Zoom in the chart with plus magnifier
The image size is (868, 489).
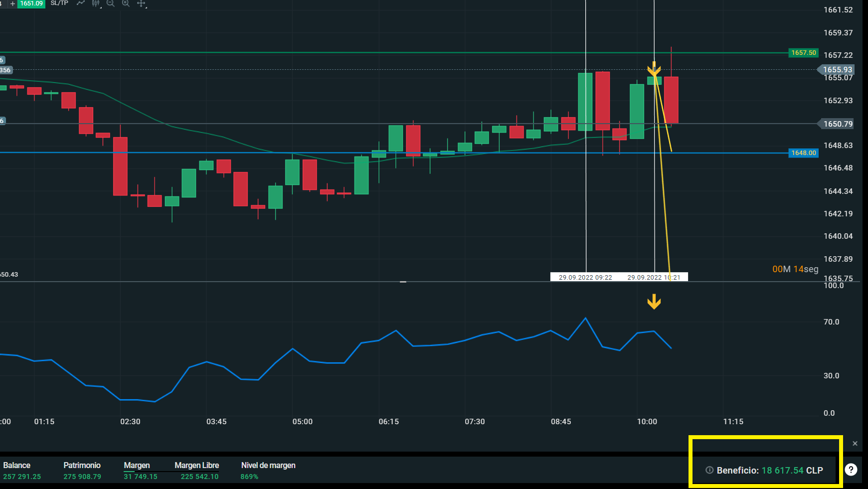click(x=126, y=3)
